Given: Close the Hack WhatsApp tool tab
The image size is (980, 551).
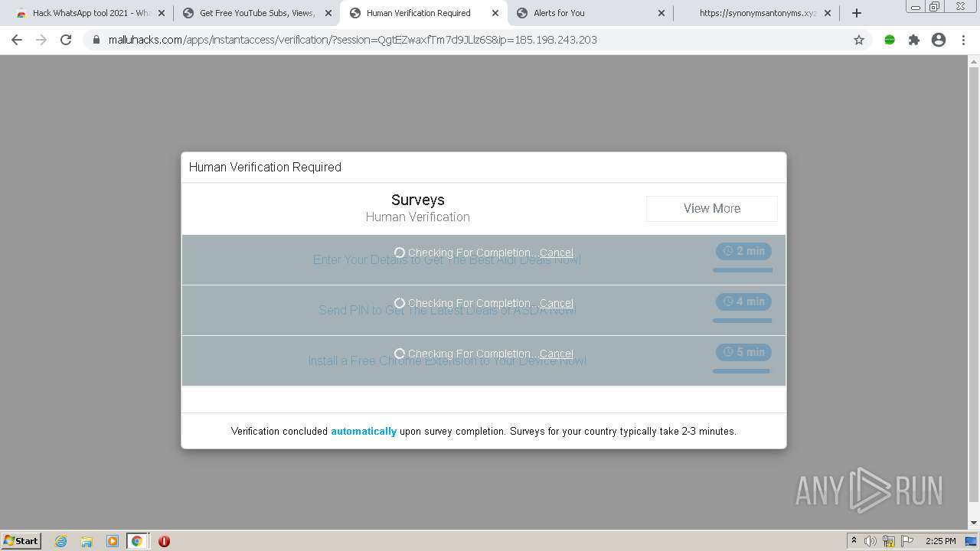Looking at the screenshot, I should point(162,13).
